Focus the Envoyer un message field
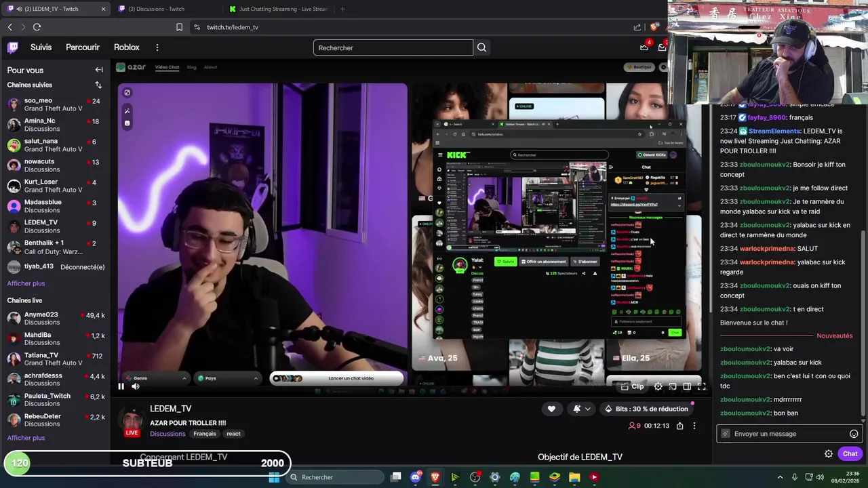 pyautogui.click(x=789, y=434)
